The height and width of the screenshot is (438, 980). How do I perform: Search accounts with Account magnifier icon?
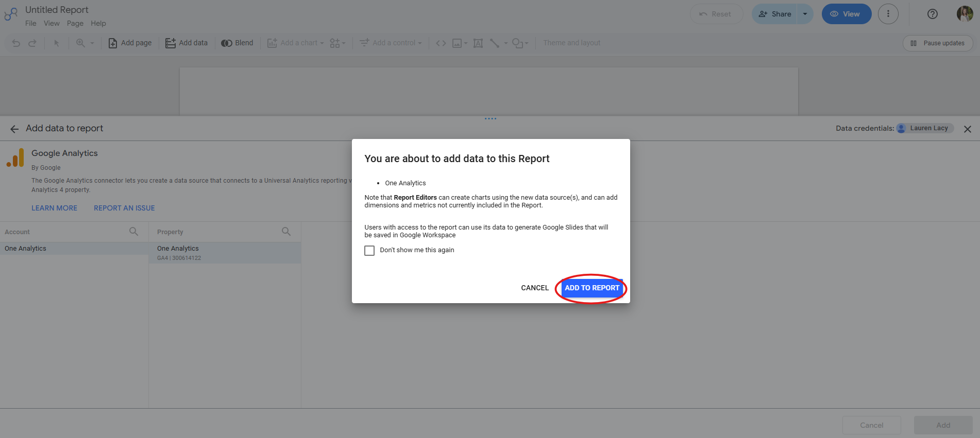click(134, 232)
